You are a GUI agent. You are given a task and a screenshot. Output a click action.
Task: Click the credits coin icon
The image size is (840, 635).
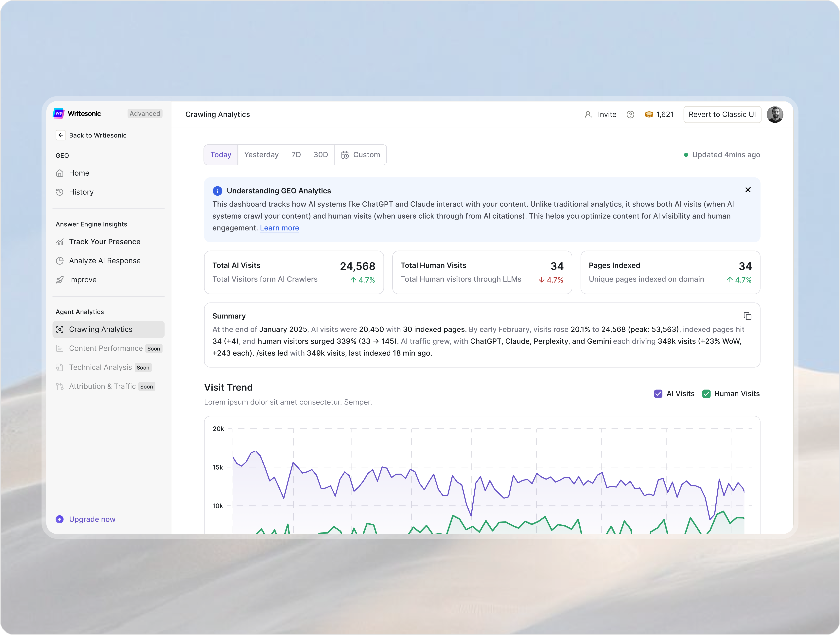point(649,114)
